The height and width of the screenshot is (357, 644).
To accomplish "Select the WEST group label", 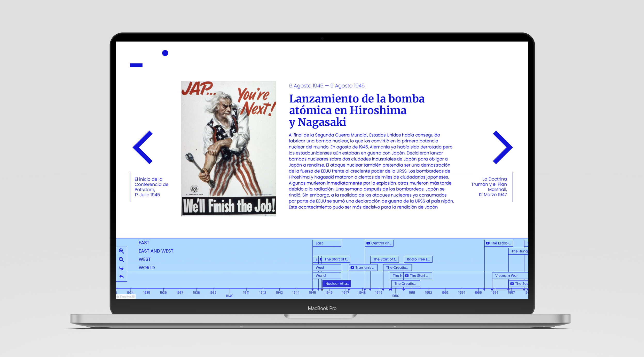I will tap(145, 259).
